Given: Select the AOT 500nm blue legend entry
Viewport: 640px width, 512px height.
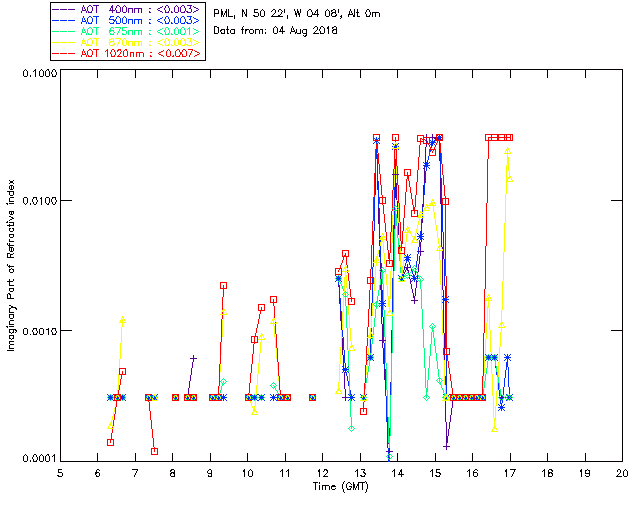Looking at the screenshot, I should pyautogui.click(x=128, y=18).
